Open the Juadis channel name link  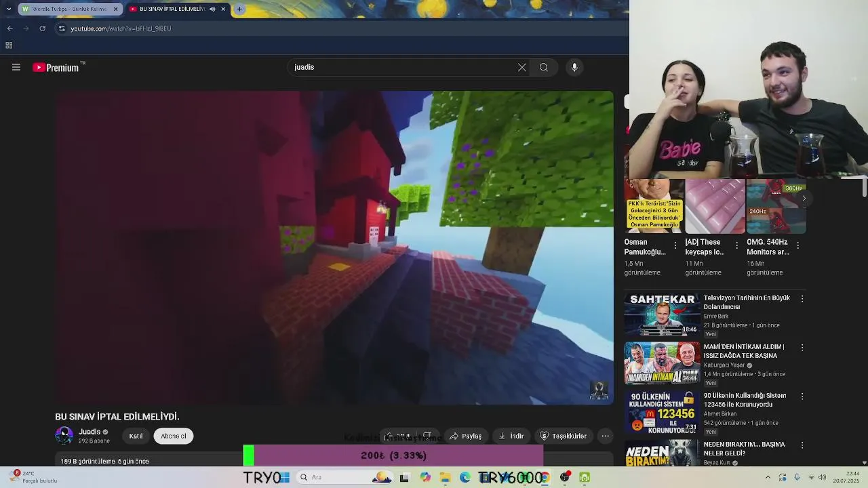click(x=90, y=432)
